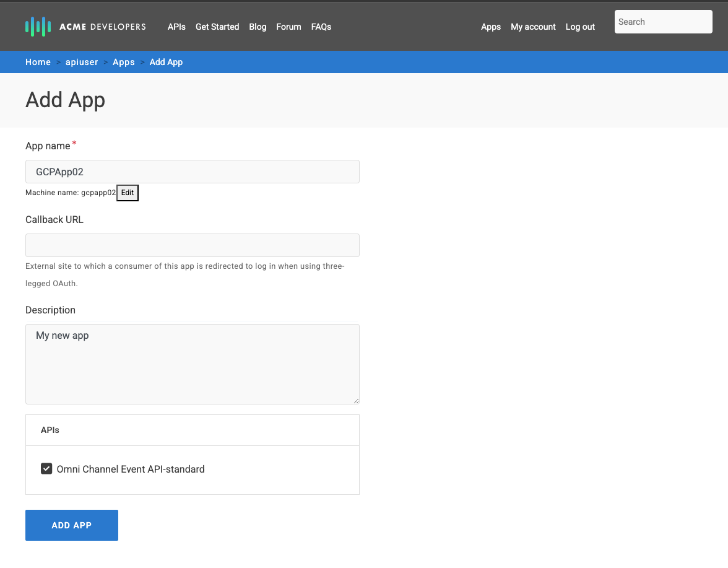Click the Edit button for machine name

point(128,193)
